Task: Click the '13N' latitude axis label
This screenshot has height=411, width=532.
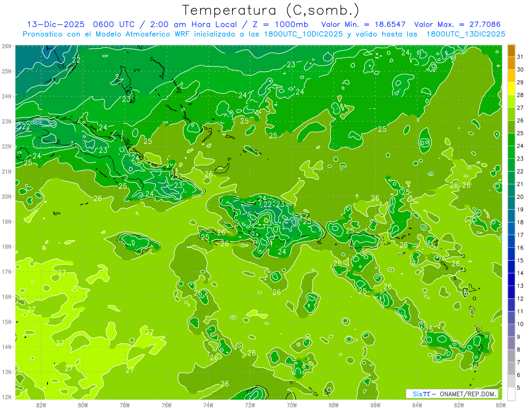Action: click(7, 372)
